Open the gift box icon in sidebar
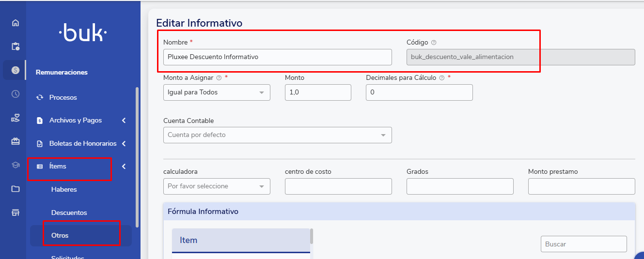Viewport: 644px width, 259px height. click(x=16, y=141)
